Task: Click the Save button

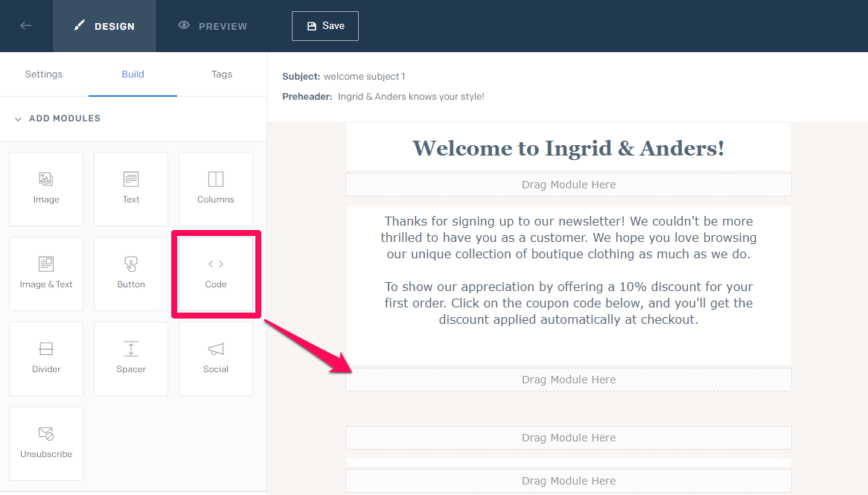Action: click(325, 26)
